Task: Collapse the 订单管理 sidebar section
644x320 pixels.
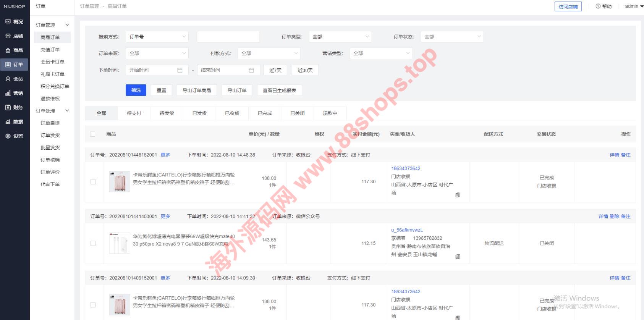Action: 67,25
